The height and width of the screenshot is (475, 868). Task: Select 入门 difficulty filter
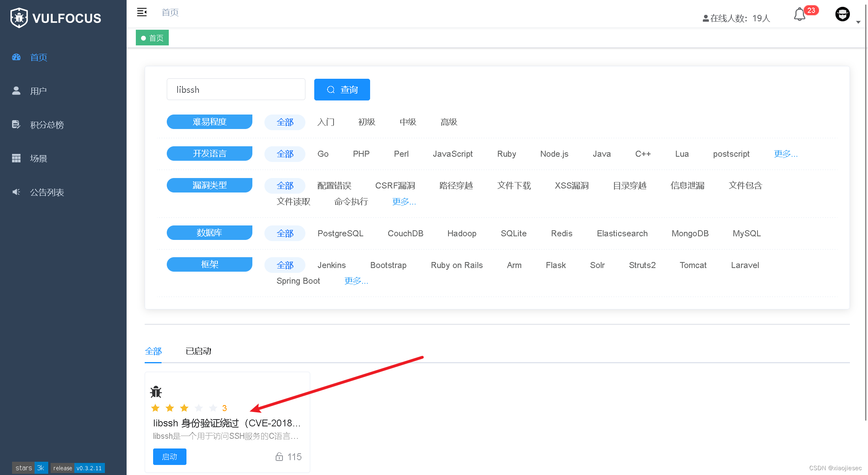point(325,122)
